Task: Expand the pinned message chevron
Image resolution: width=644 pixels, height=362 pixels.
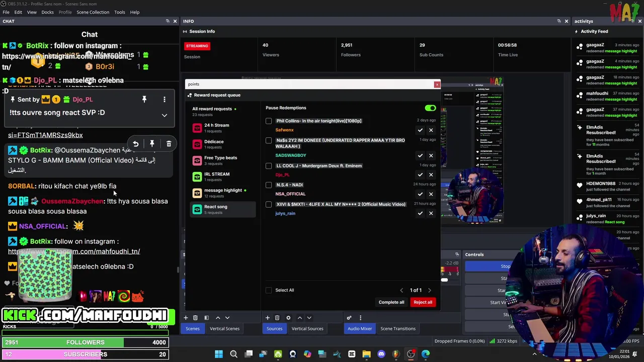Action: (x=164, y=115)
